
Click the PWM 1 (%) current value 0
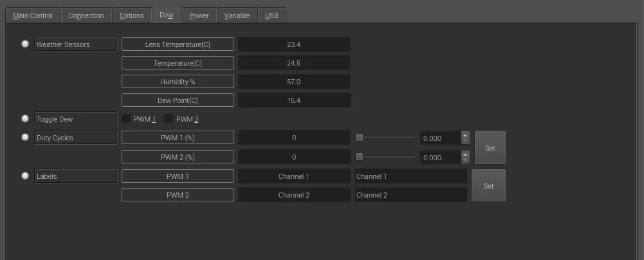(294, 138)
